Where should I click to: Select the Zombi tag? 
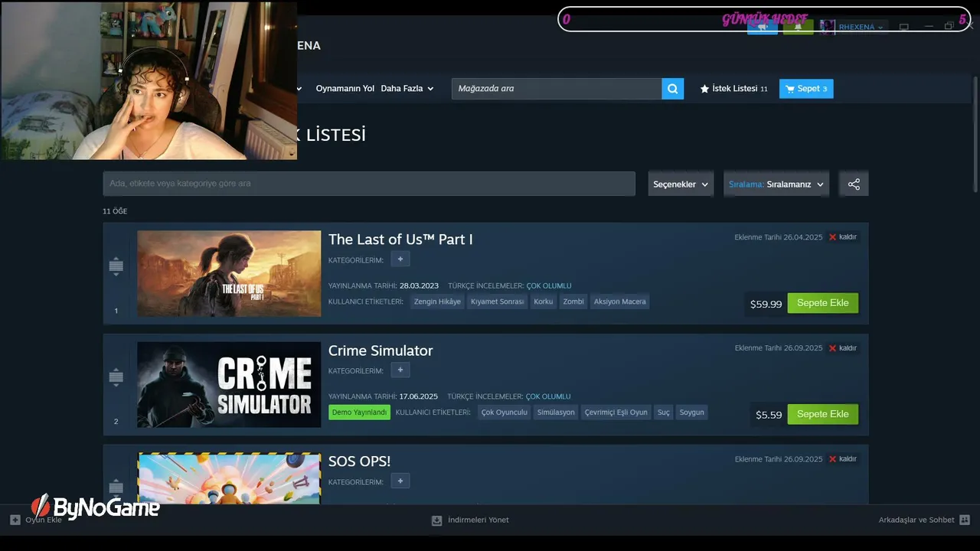pyautogui.click(x=573, y=302)
